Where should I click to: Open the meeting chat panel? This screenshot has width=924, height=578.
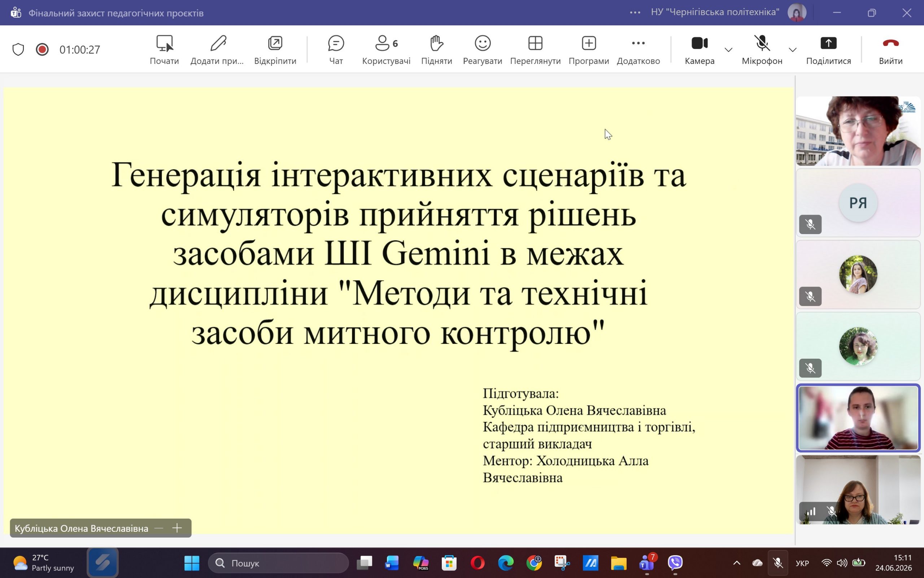pos(336,50)
